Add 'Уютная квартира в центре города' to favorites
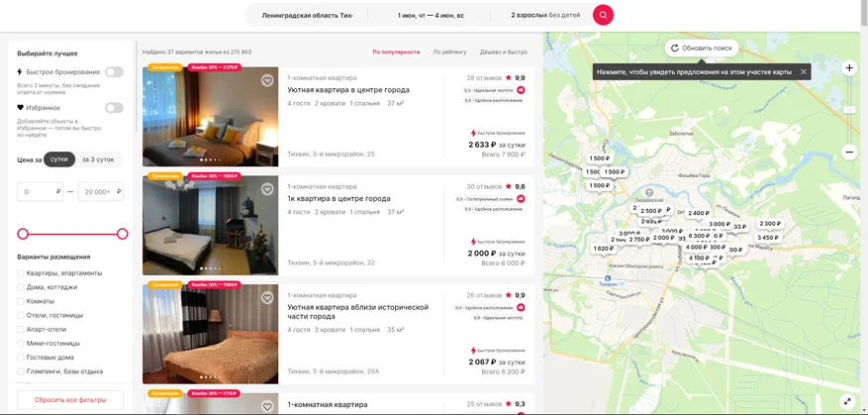 267,81
